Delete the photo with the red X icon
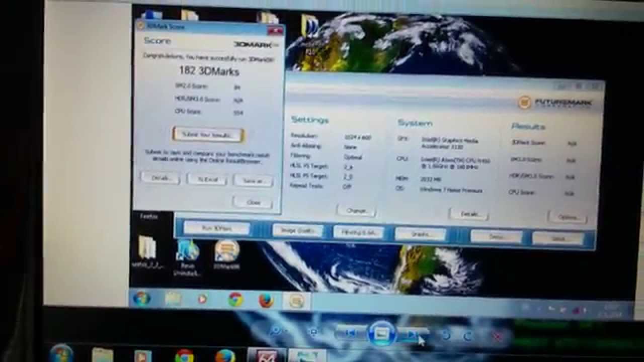The image size is (644, 362). [498, 336]
